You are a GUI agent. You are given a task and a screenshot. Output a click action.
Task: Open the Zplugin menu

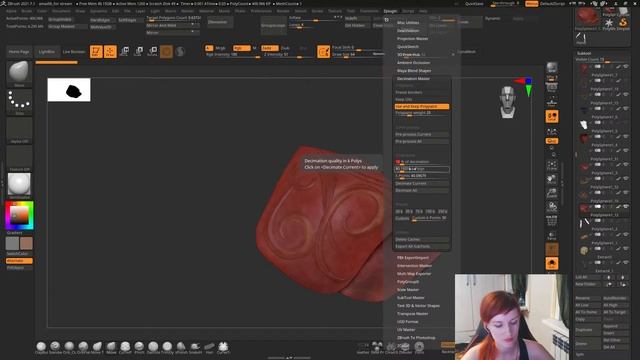[390, 11]
